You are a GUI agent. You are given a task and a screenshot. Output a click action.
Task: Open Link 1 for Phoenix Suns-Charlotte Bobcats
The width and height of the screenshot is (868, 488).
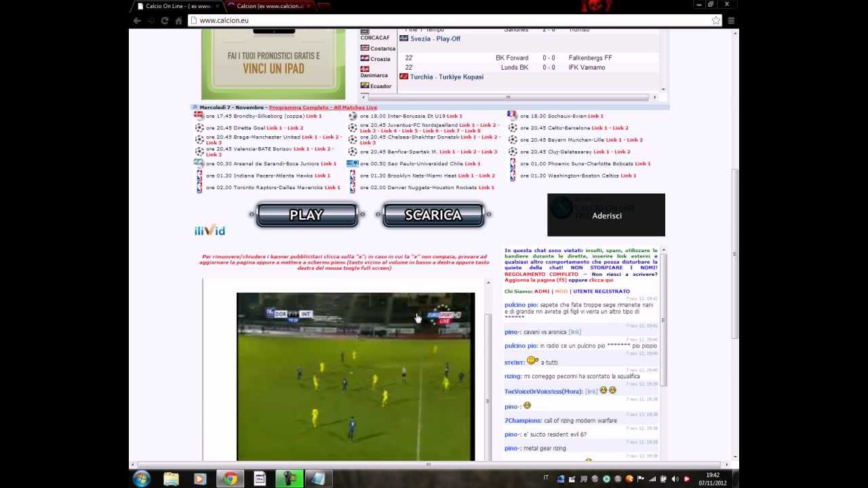[643, 163]
